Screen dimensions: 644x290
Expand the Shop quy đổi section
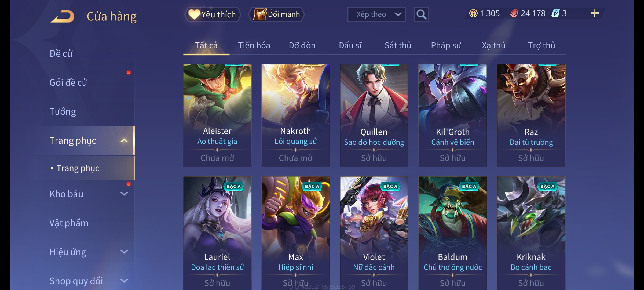(124, 281)
